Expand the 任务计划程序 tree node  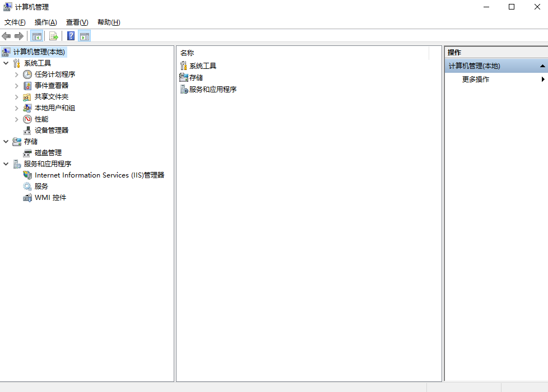pos(17,74)
